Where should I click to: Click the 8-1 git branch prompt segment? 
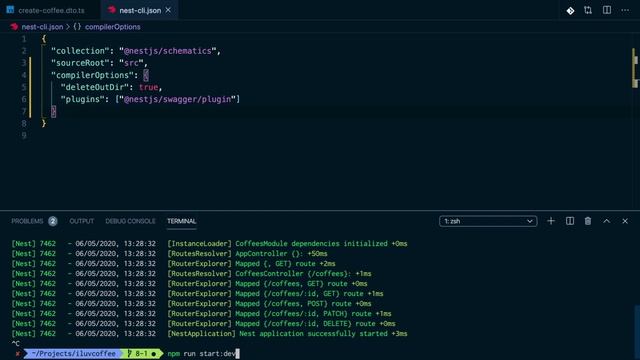point(141,353)
